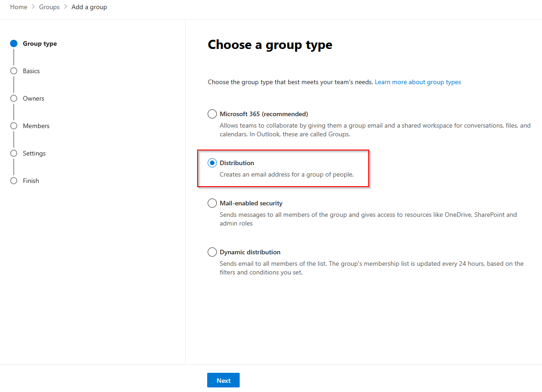Open Groups in the breadcrumb
Screen dimensions: 542x392
point(49,7)
